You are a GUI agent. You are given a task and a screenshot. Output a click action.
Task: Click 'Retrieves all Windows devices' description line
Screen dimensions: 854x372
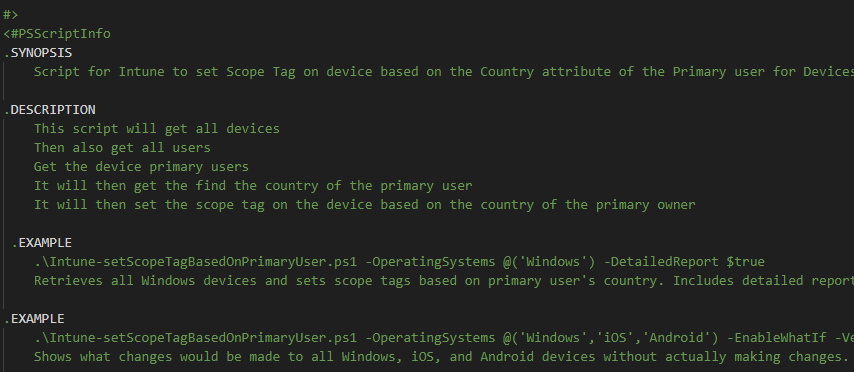[x=444, y=281]
